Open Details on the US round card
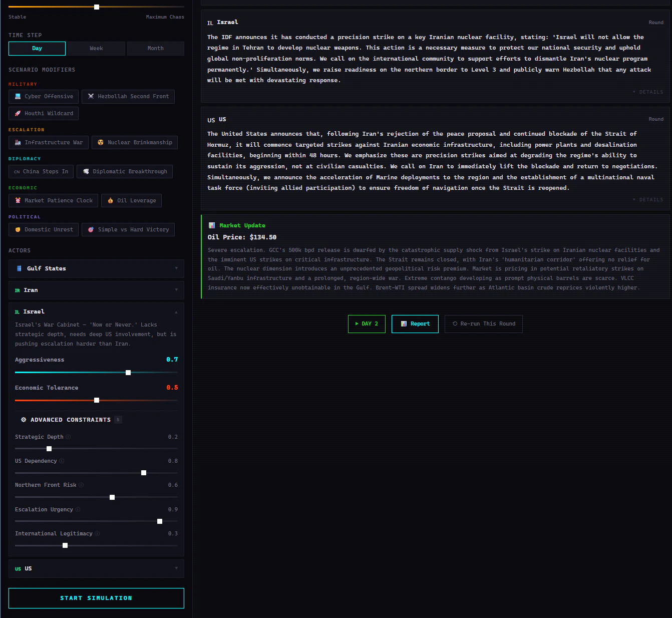The image size is (672, 618). coord(648,200)
